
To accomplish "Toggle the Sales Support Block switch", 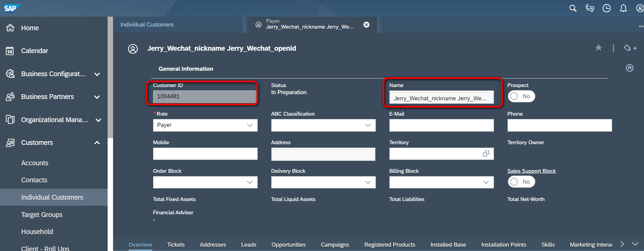I will 521,182.
